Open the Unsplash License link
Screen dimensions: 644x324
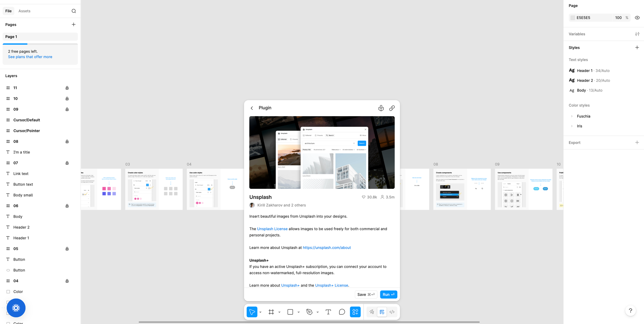[272, 229]
